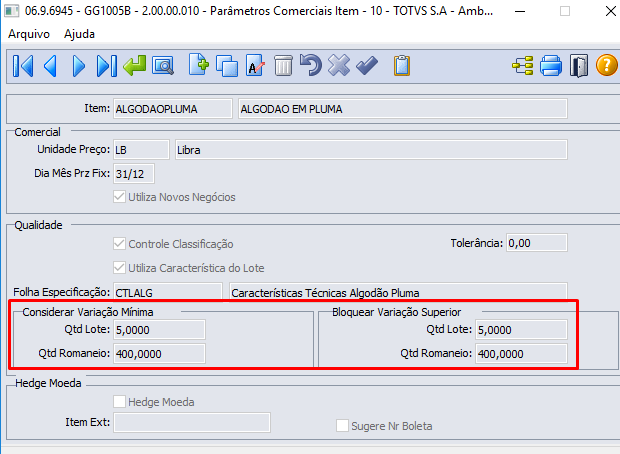Click Qtd Lote under Bloquear Variação Superior
Screen dimensions: 620x454
tap(521, 329)
